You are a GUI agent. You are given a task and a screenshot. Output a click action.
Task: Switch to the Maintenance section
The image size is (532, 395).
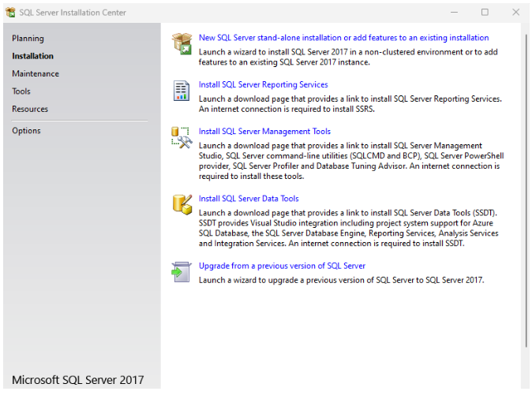pos(36,73)
